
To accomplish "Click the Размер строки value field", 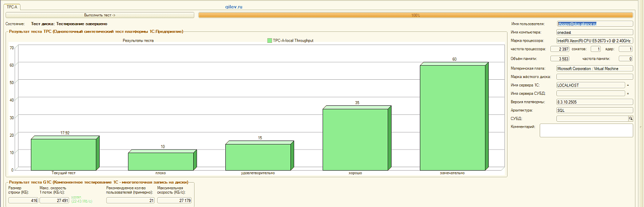I will tap(23, 201).
